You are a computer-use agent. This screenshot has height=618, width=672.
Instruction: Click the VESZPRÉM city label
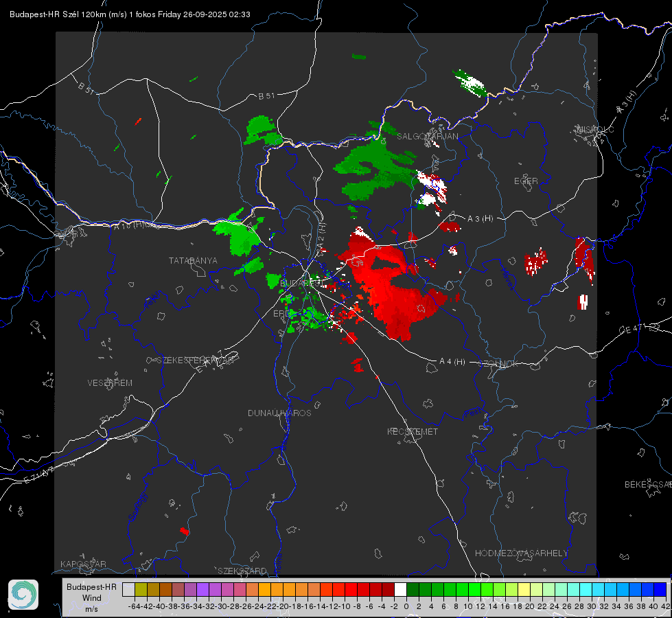coord(110,382)
